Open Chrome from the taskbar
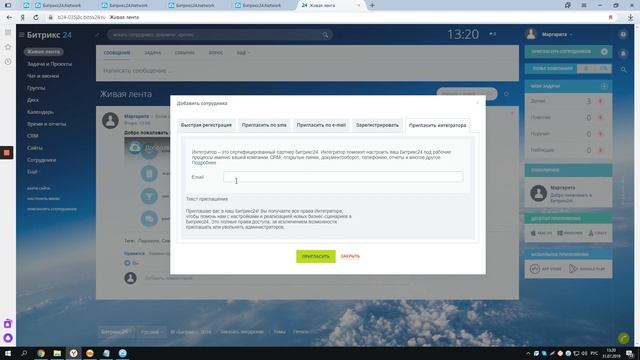The image size is (640, 360). coord(41,353)
